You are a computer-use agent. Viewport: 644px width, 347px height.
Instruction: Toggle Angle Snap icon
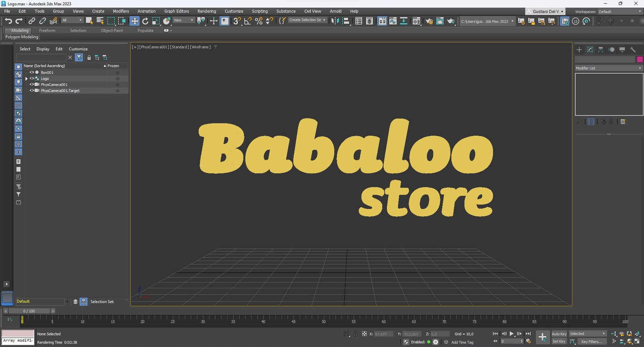[248, 21]
